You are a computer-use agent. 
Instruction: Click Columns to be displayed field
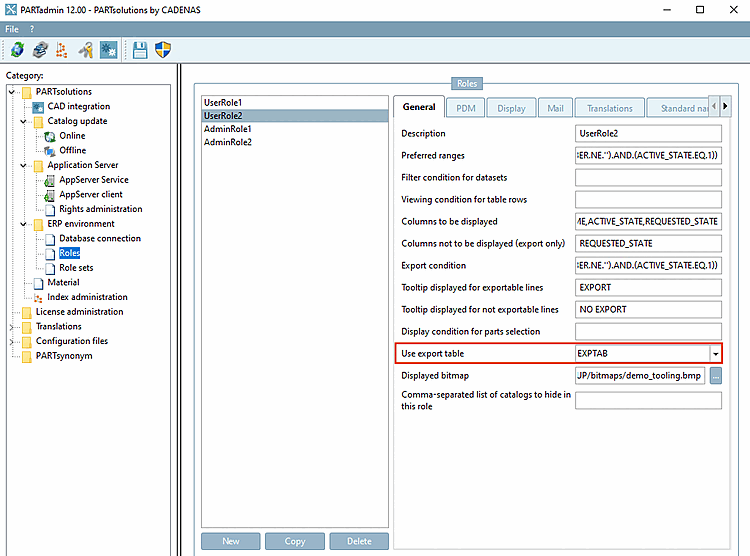coord(648,222)
